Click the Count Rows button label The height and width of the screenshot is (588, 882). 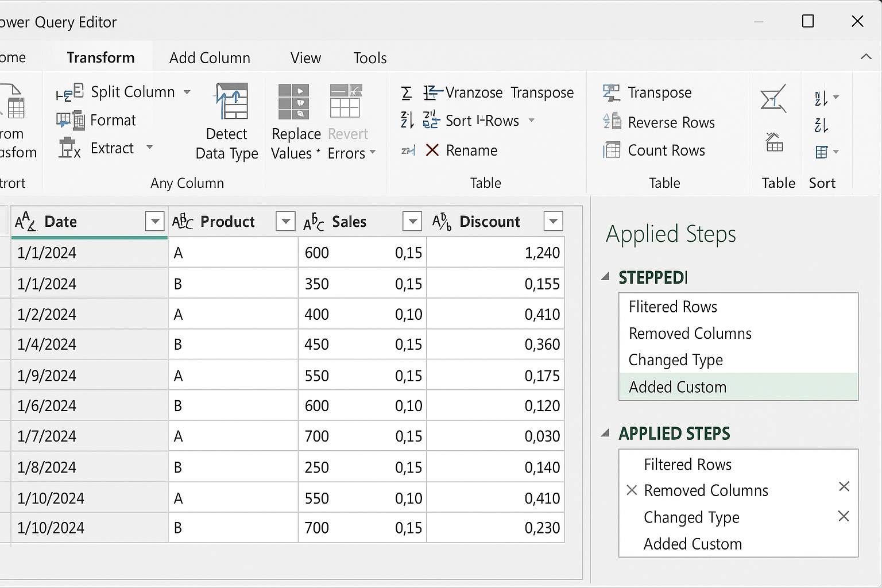point(667,150)
